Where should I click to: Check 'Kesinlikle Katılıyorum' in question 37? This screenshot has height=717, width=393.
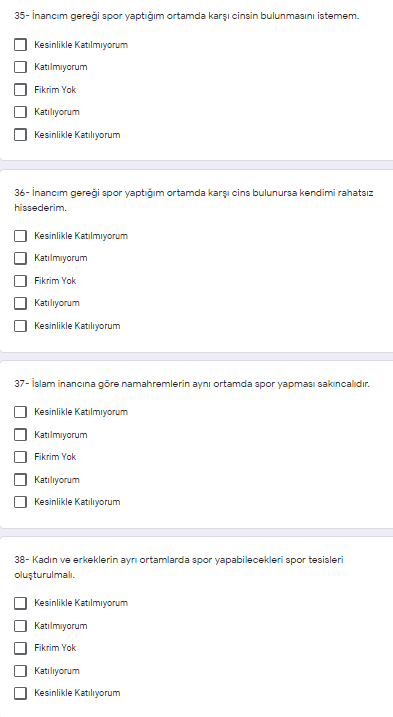pos(20,502)
